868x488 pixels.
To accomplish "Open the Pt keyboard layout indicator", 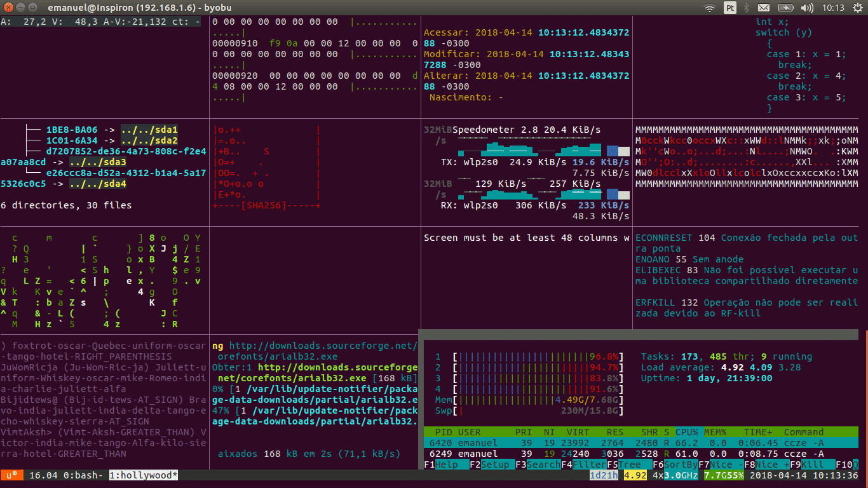I will pos(730,8).
